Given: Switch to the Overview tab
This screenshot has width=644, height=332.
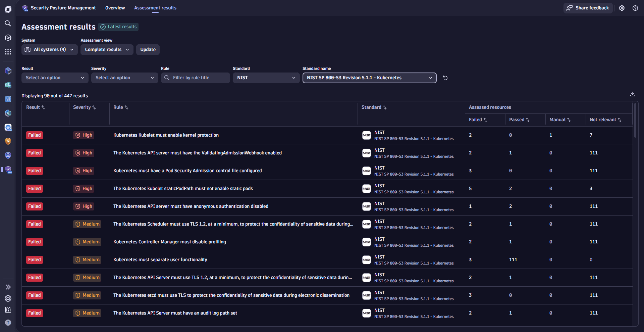Looking at the screenshot, I should (x=115, y=8).
